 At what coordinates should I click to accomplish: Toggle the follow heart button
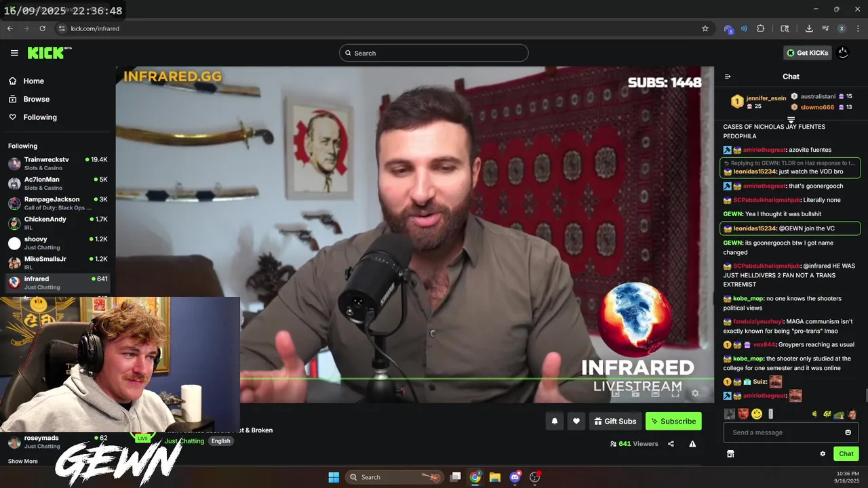coord(576,421)
